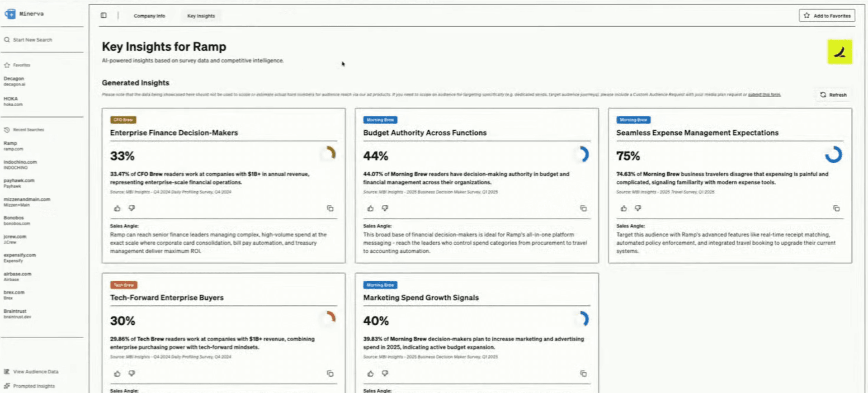
Task: Thumbs up the Enterprise Finance Decision-Makers insight
Action: pyautogui.click(x=117, y=208)
